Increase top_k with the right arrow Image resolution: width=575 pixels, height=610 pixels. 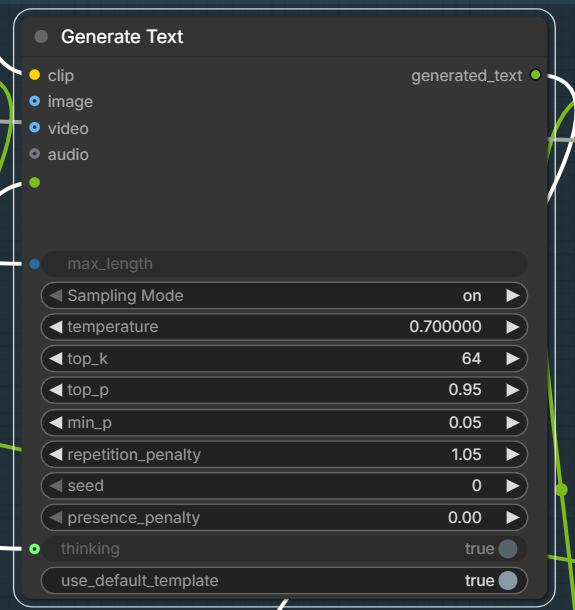click(513, 359)
